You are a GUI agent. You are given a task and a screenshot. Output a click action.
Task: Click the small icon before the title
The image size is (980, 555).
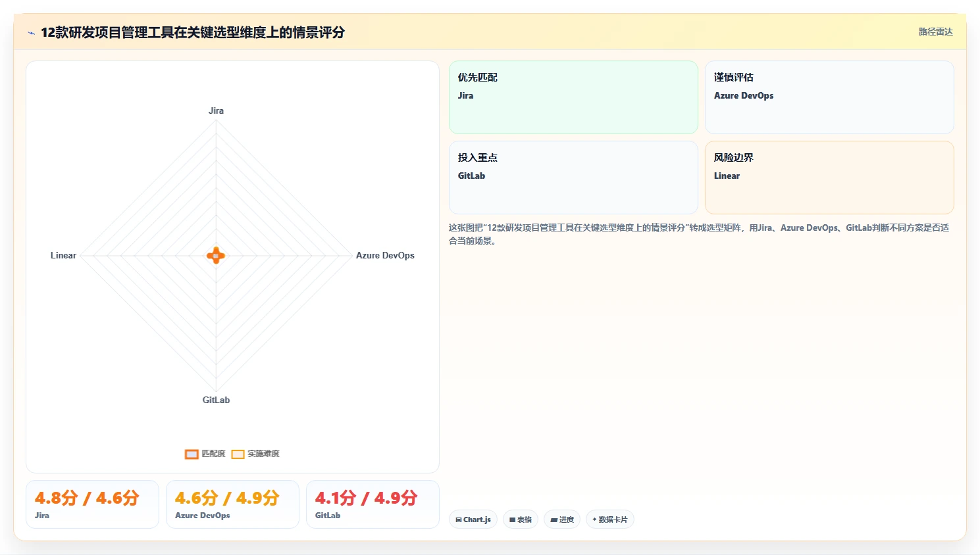click(x=31, y=33)
